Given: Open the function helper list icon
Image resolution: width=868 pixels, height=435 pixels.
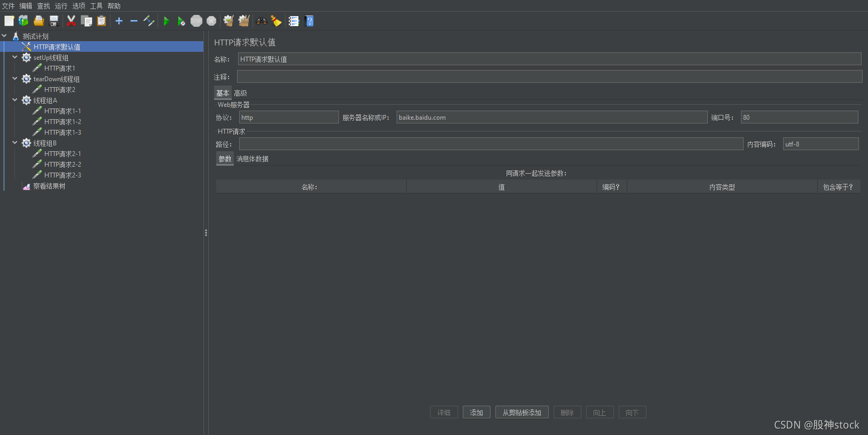Looking at the screenshot, I should (294, 21).
